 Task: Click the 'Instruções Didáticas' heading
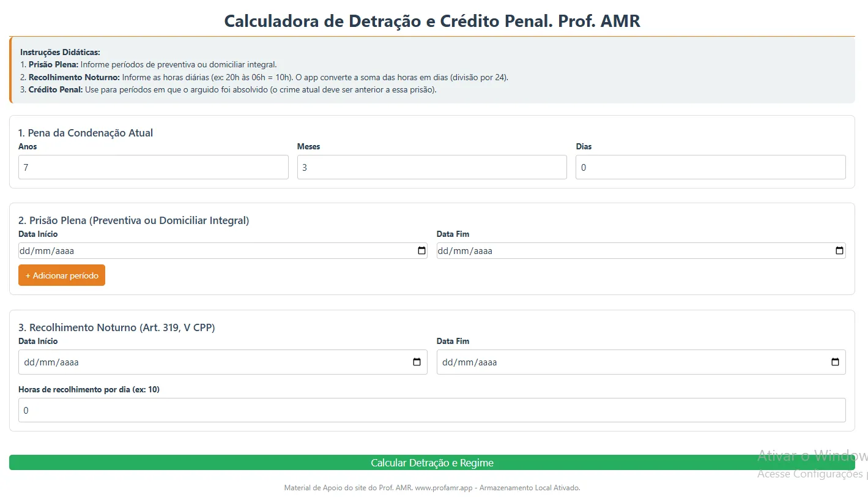tap(60, 53)
